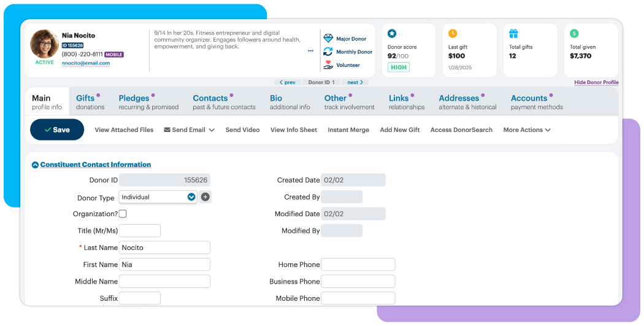Click the Volunteer heart-in-hand icon
Screen dimensions: 644x326
(328, 65)
